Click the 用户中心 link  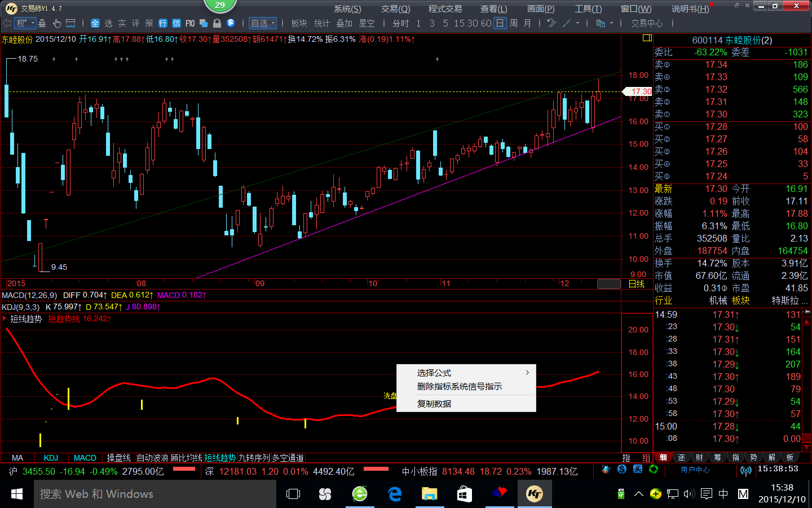tap(695, 470)
